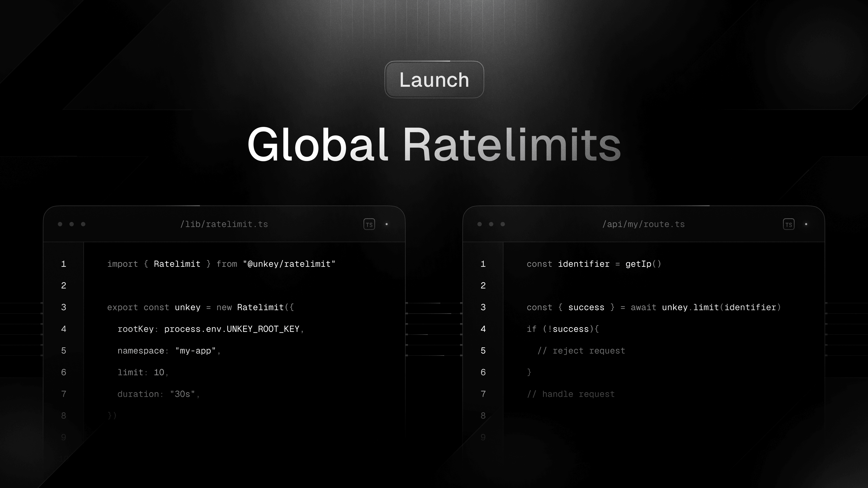Screen dimensions: 868x488
Task: Click the // reject request comment in route.ts
Action: tap(582, 350)
